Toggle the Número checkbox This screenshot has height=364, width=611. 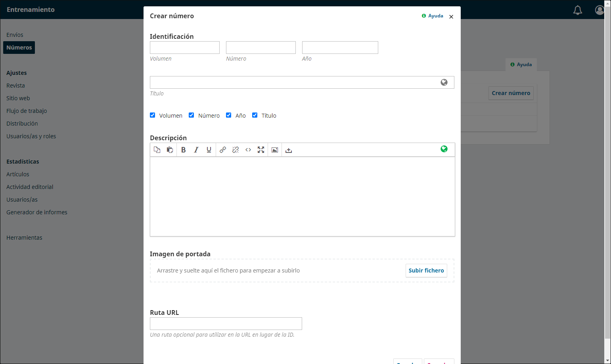(192, 115)
